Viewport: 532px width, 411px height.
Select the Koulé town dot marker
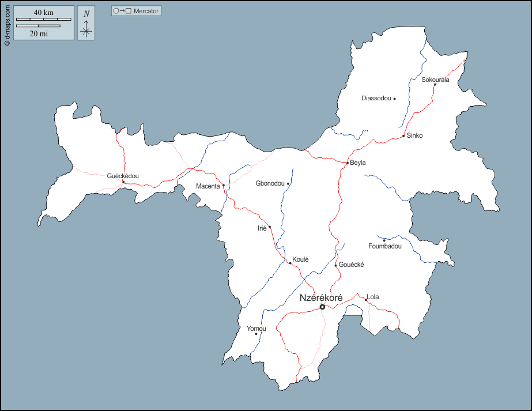(x=289, y=263)
